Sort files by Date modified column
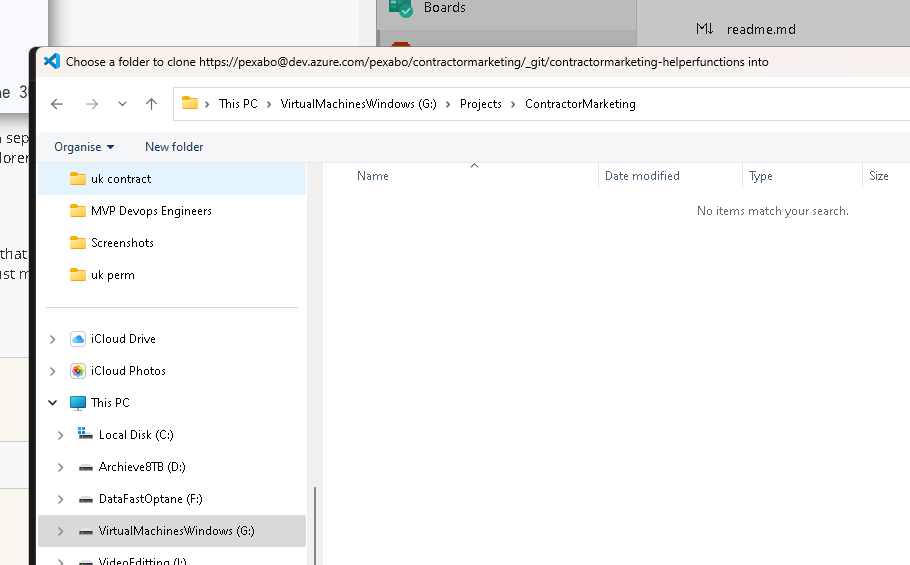The image size is (910, 565). [642, 176]
